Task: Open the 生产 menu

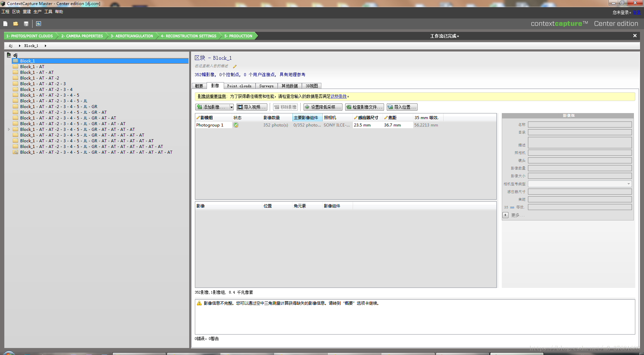Action: click(x=38, y=12)
